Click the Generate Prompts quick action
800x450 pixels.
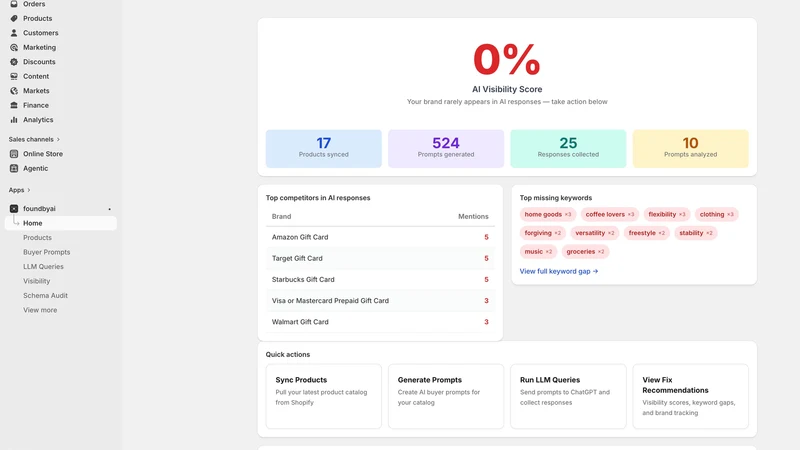click(446, 396)
